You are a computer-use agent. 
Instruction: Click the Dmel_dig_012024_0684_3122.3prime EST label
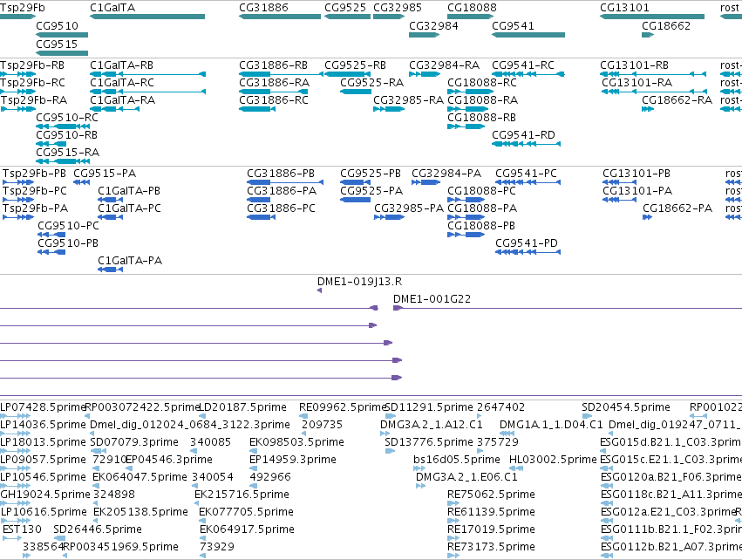click(190, 425)
